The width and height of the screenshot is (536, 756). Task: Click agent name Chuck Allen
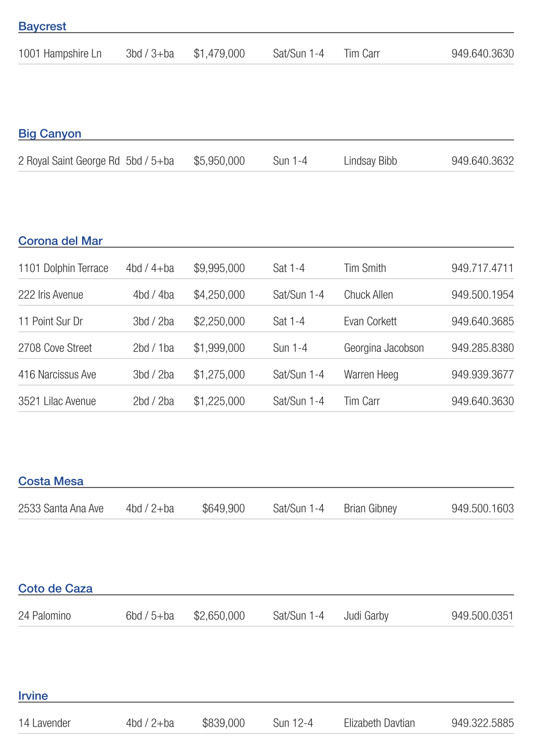(368, 295)
